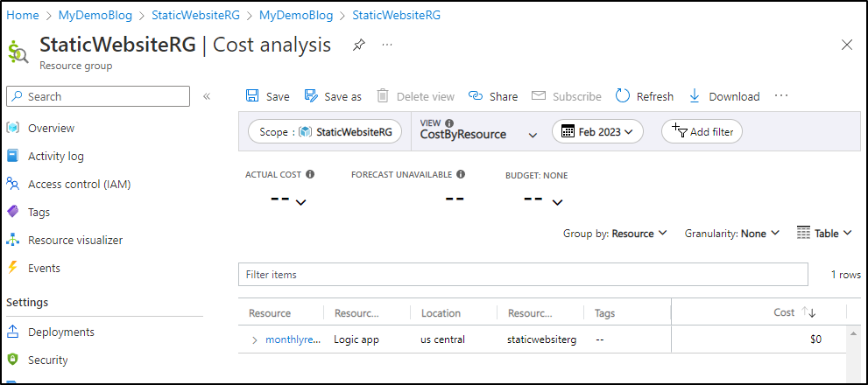868x385 pixels.
Task: Click the Events lightning icon
Action: pyautogui.click(x=13, y=268)
